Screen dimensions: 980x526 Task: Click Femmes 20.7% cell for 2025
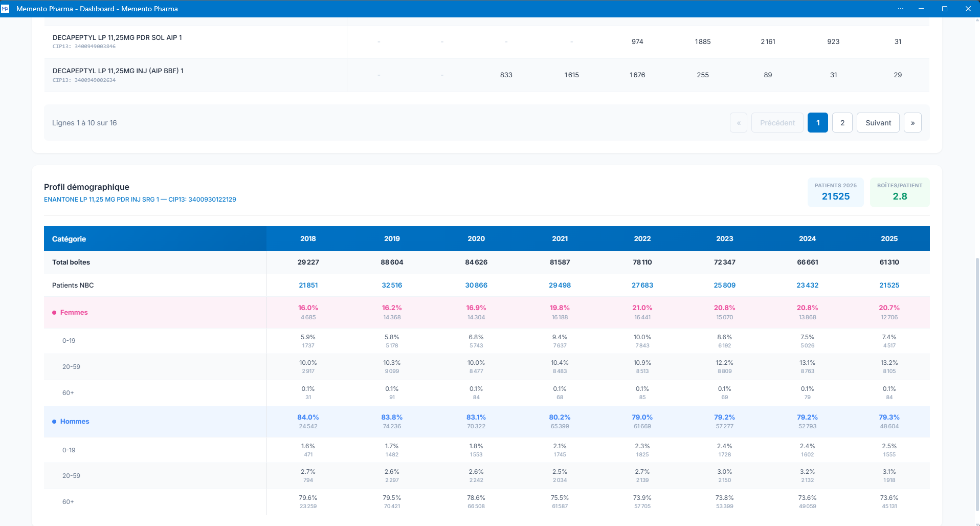click(x=889, y=312)
